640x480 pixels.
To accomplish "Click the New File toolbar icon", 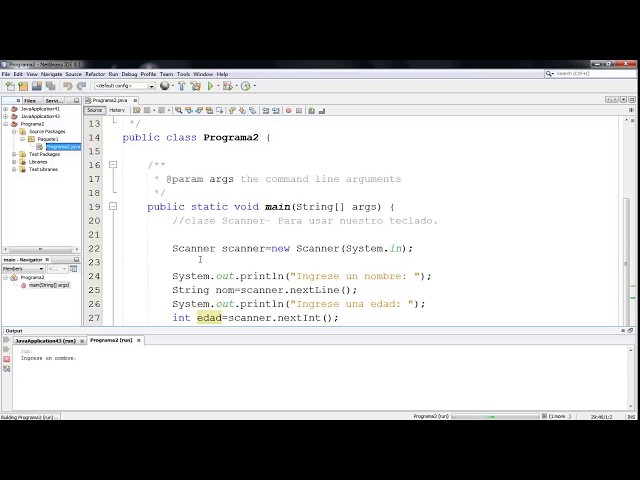I will click(10, 86).
